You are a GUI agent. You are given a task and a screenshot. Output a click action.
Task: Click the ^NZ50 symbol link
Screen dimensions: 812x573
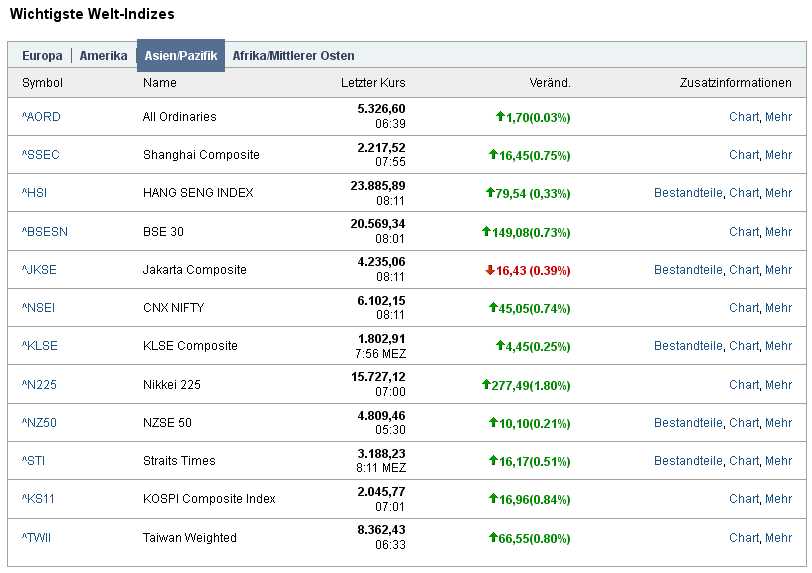[x=39, y=423]
